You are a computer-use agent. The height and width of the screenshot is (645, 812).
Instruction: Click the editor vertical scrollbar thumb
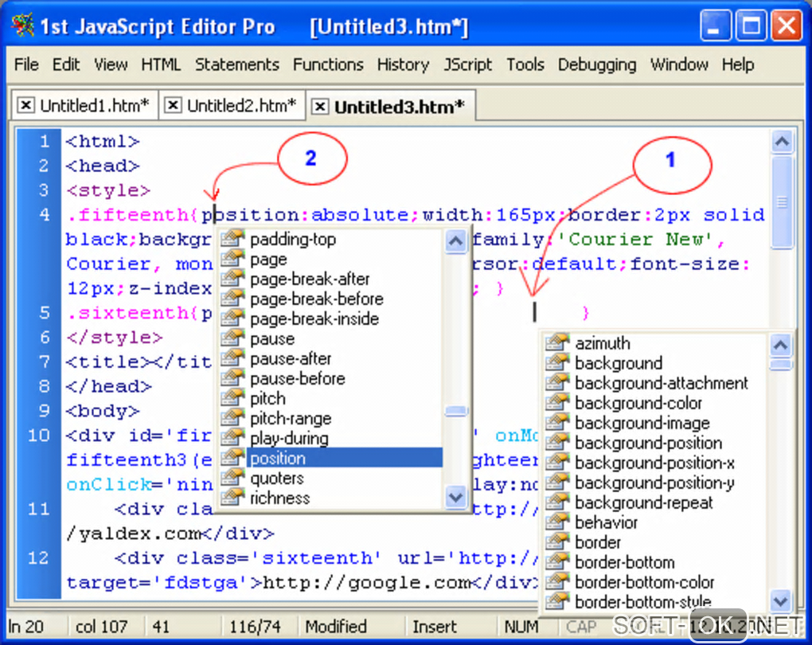[782, 202]
